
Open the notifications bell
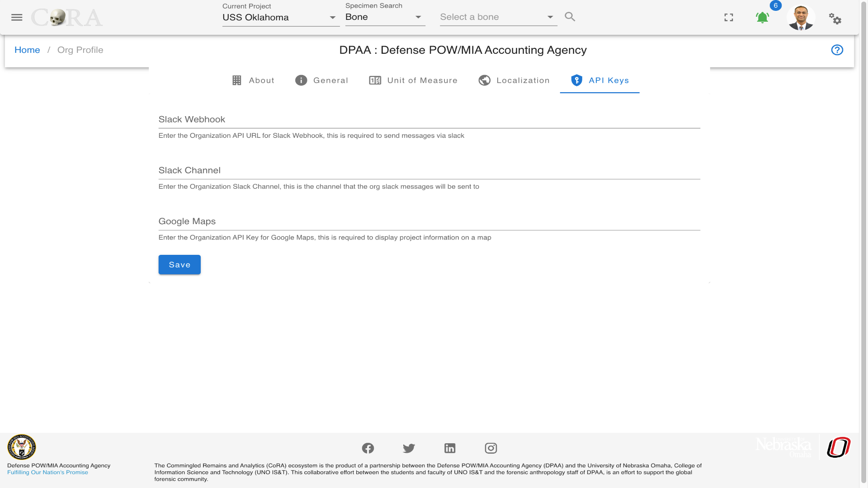762,17
